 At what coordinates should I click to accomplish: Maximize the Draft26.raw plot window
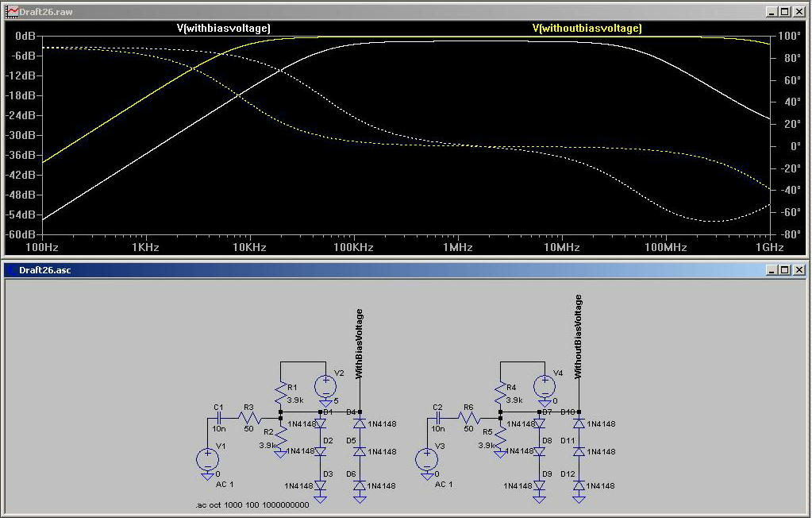coord(785,11)
